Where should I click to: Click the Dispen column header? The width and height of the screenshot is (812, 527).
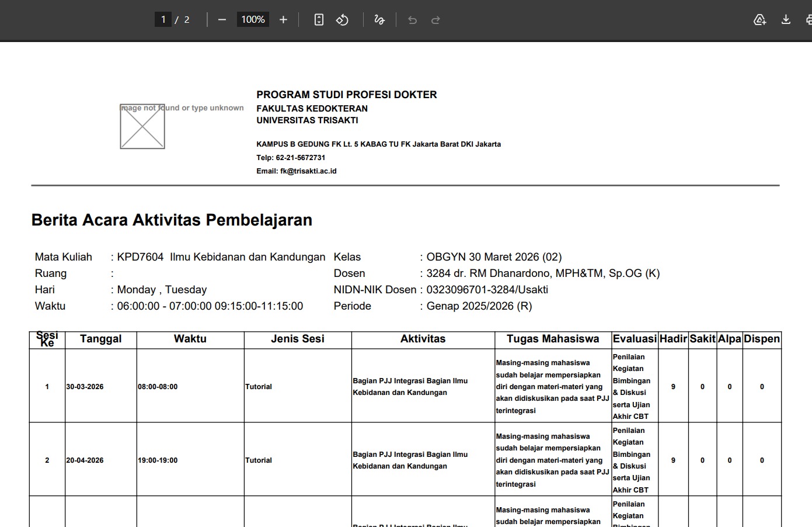(762, 339)
